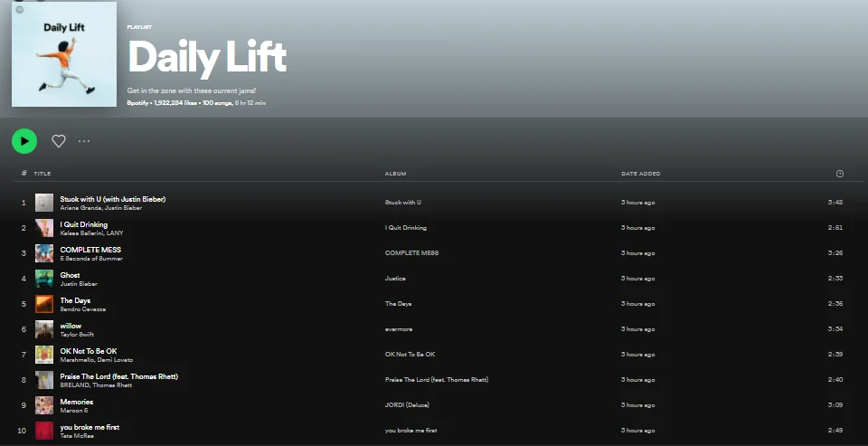Select song title I Quit Drinking
868x446 pixels.
(x=83, y=224)
